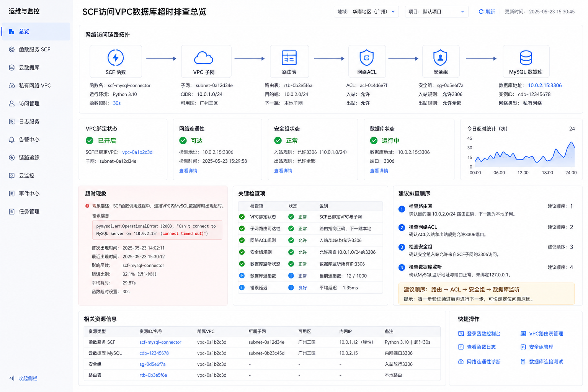The image size is (588, 392).
Task: Open the 总览 sidebar item
Action: pyautogui.click(x=36, y=31)
